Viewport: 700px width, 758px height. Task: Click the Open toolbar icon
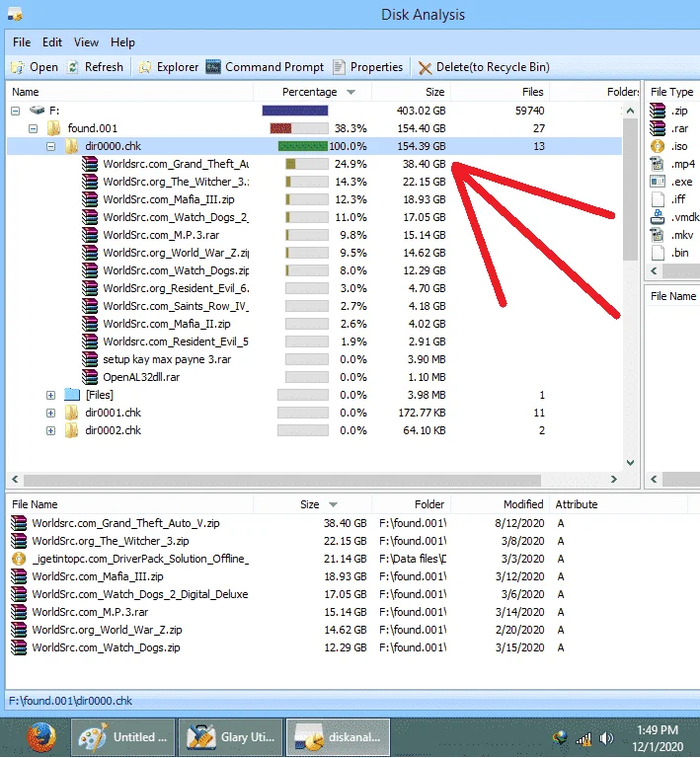click(18, 67)
